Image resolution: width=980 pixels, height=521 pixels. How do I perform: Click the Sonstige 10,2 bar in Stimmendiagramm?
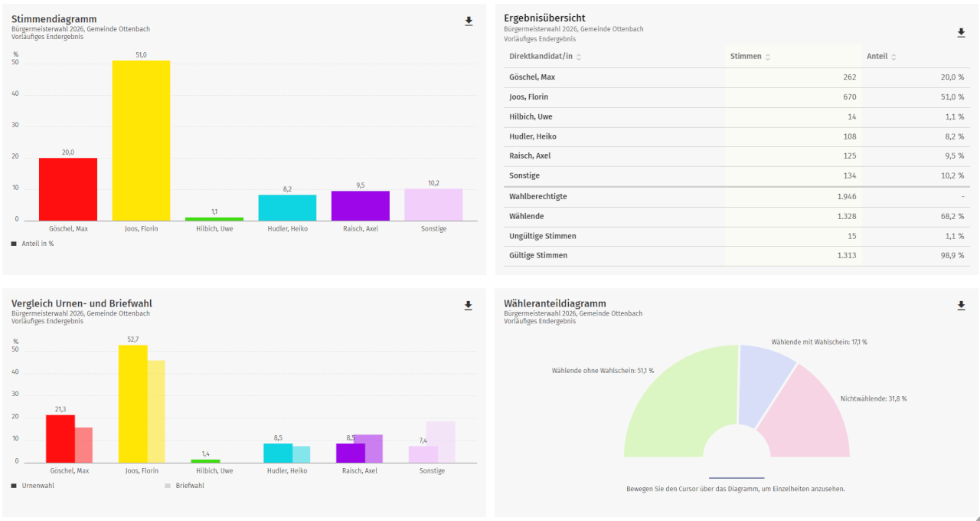(x=433, y=205)
